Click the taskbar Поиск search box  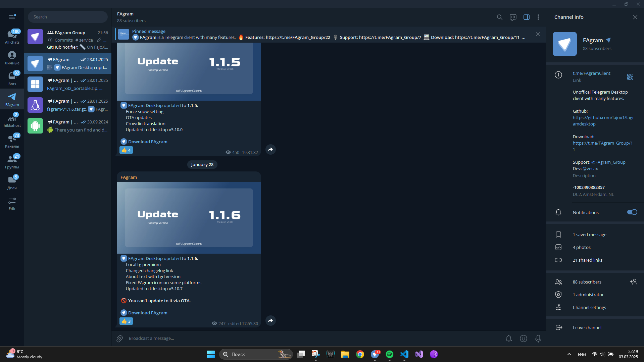click(x=256, y=354)
